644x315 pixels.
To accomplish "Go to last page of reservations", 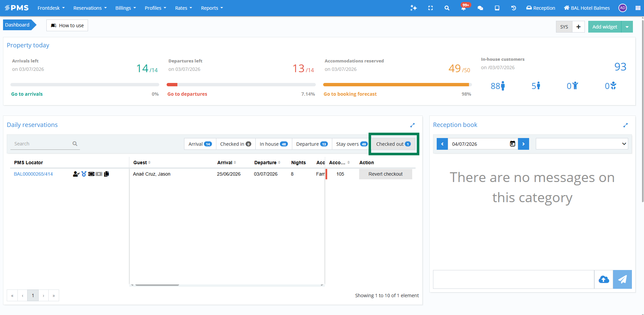I will point(54,296).
